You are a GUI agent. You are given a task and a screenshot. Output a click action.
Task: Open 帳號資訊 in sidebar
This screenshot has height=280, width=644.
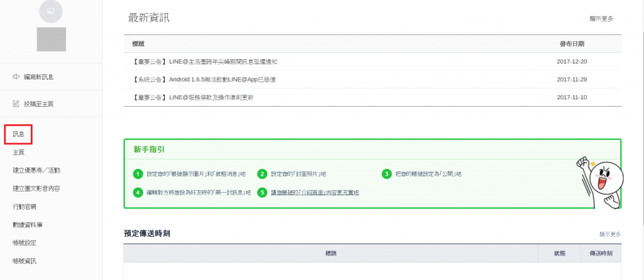(25, 261)
